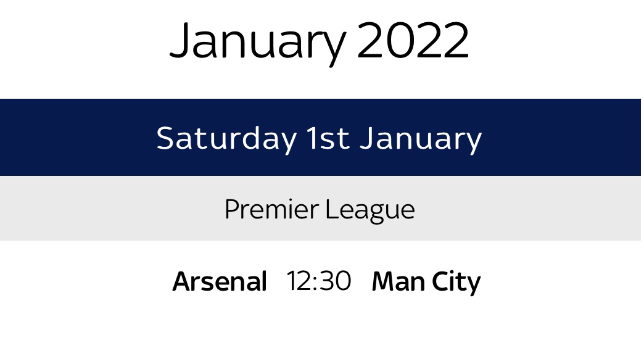Select the year 2022 in the heading
This screenshot has height=340, width=644.
click(413, 40)
